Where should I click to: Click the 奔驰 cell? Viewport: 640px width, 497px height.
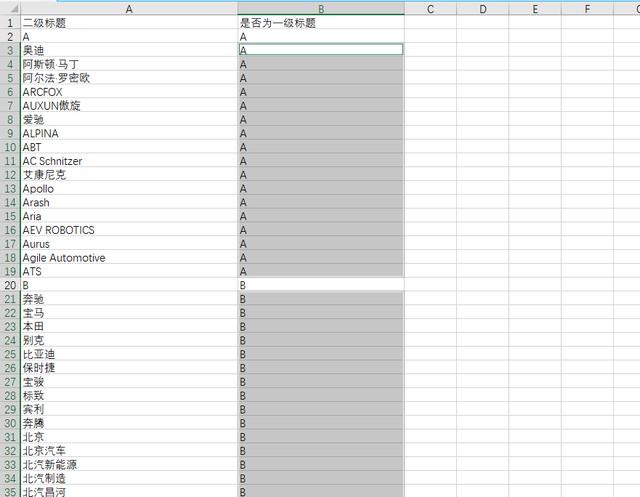click(129, 299)
